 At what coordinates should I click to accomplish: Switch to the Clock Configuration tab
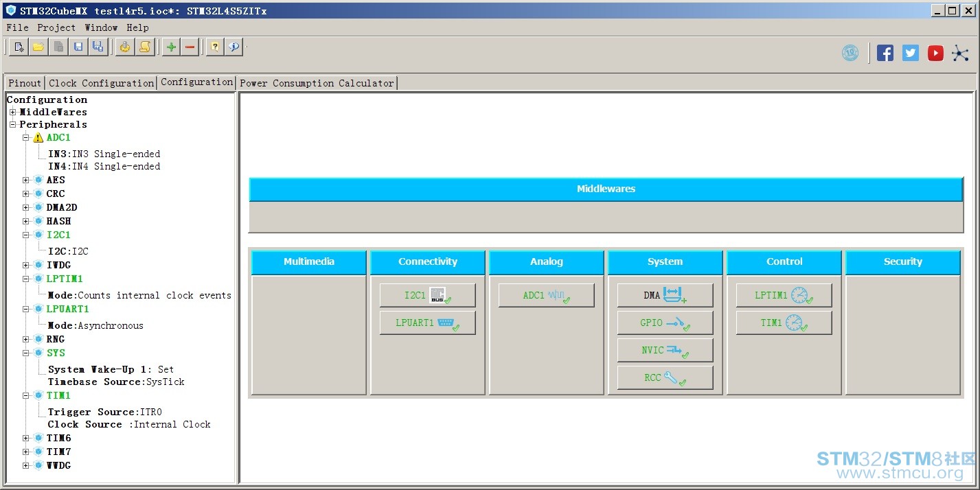(x=102, y=83)
